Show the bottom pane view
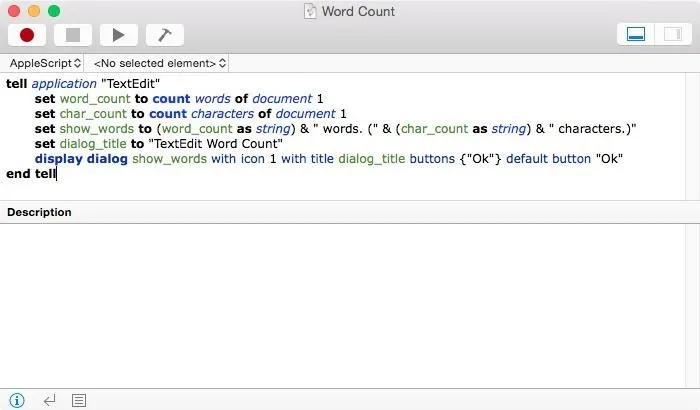700x410 pixels. pos(636,34)
